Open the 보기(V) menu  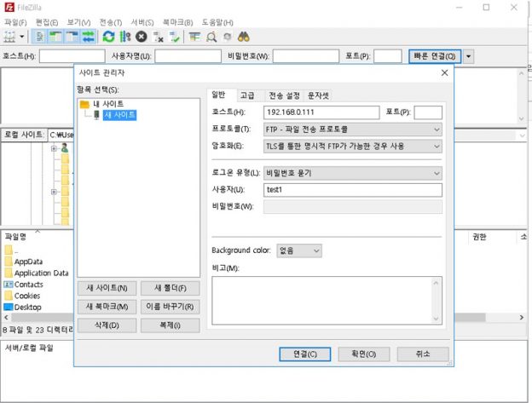click(x=78, y=22)
